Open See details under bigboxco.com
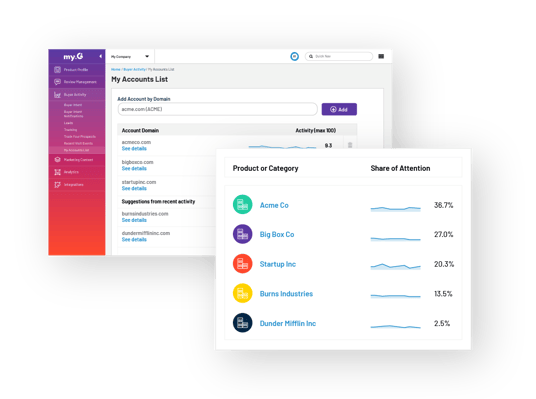 (x=134, y=169)
